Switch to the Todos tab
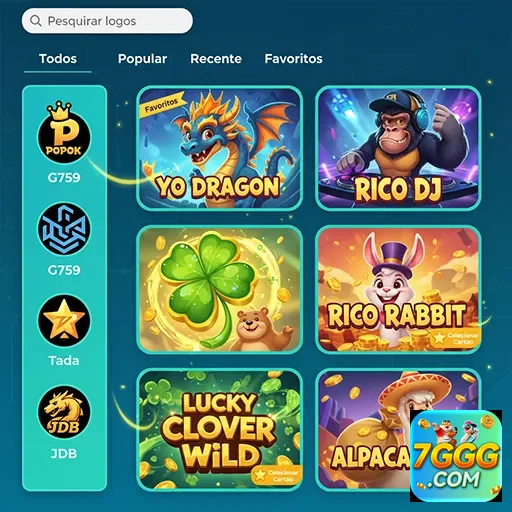This screenshot has height=512, width=512. click(58, 59)
